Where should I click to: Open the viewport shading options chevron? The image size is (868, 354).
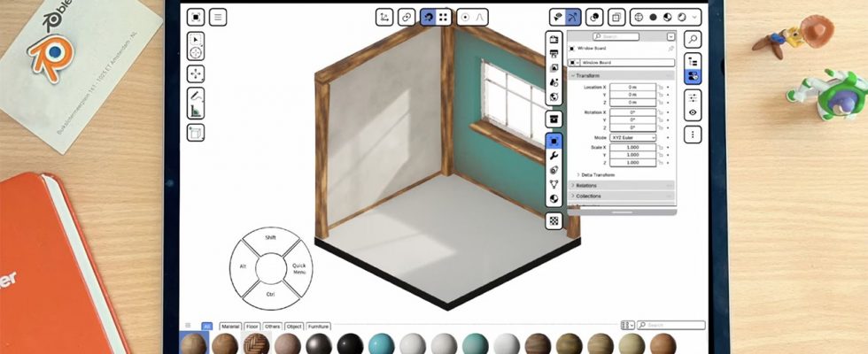tap(694, 17)
